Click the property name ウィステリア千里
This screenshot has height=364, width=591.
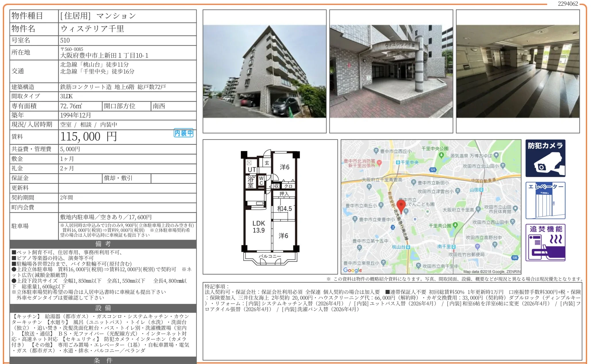pos(92,29)
